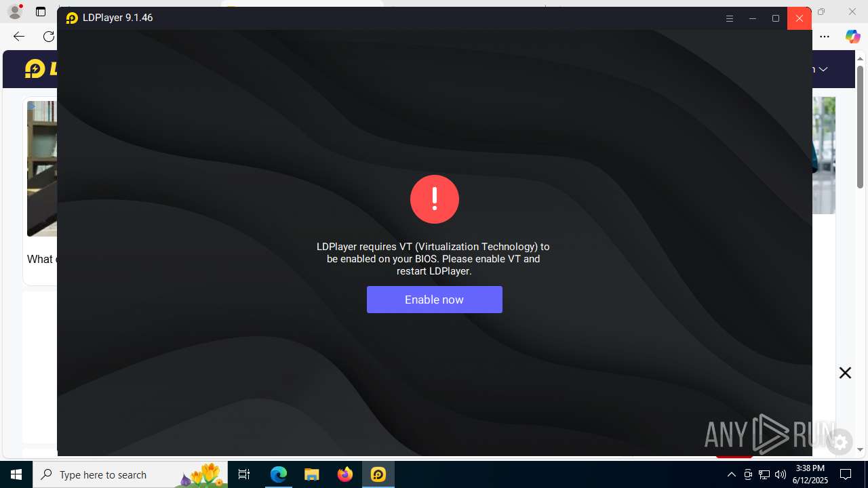The width and height of the screenshot is (868, 488).
Task: Open Copilot in Edge sidebar
Action: (x=852, y=37)
